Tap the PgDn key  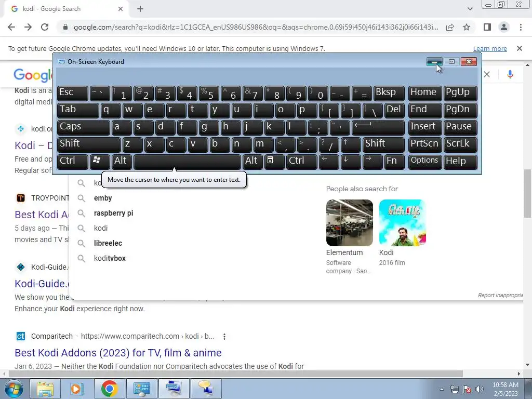point(460,110)
